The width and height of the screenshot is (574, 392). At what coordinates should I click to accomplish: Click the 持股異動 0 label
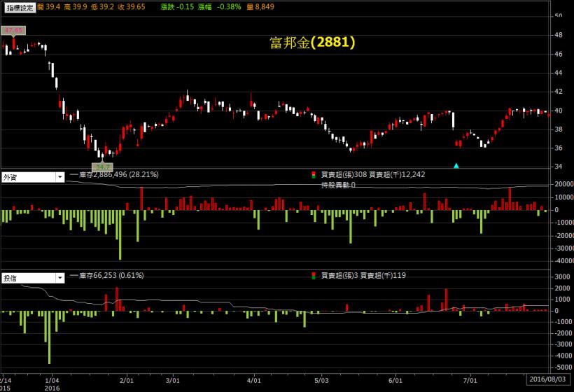point(338,185)
